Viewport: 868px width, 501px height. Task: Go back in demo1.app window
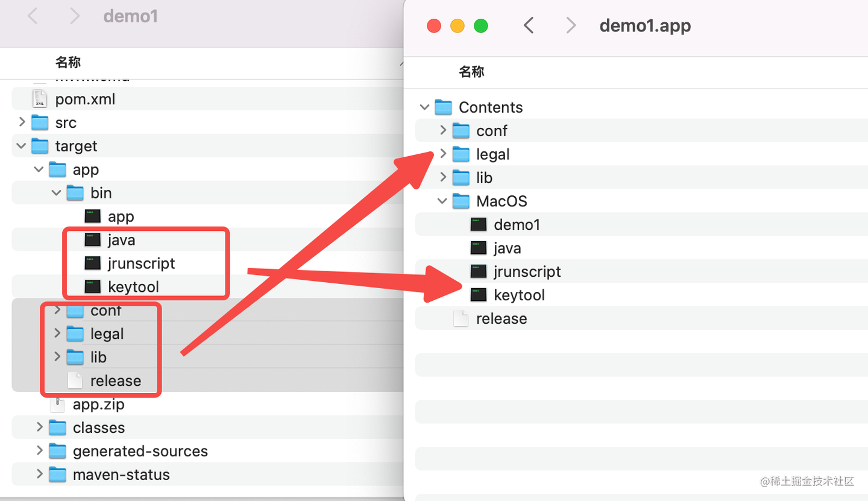pyautogui.click(x=529, y=25)
